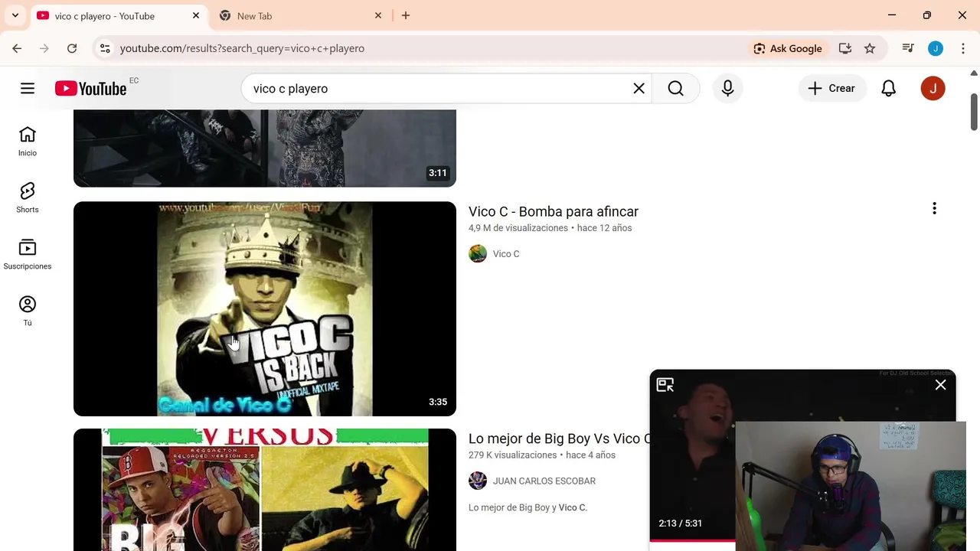Open Shorts in sidebar

(x=28, y=198)
